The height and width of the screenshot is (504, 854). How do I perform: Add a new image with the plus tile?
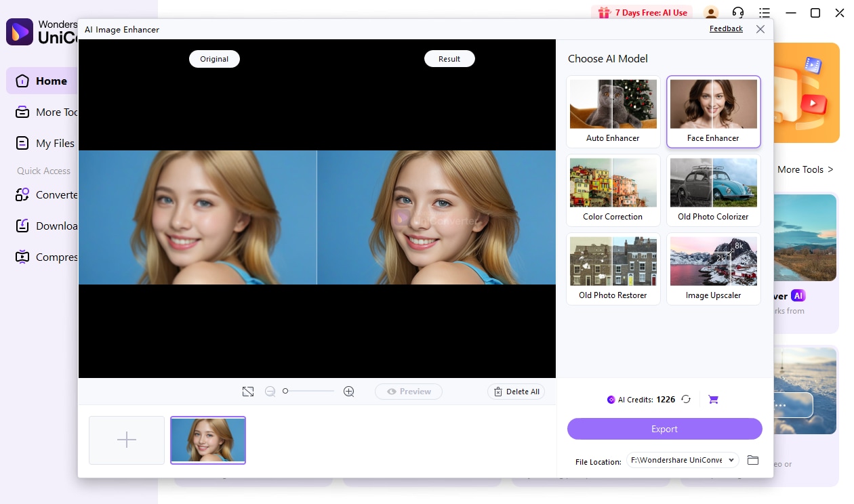[x=127, y=440]
